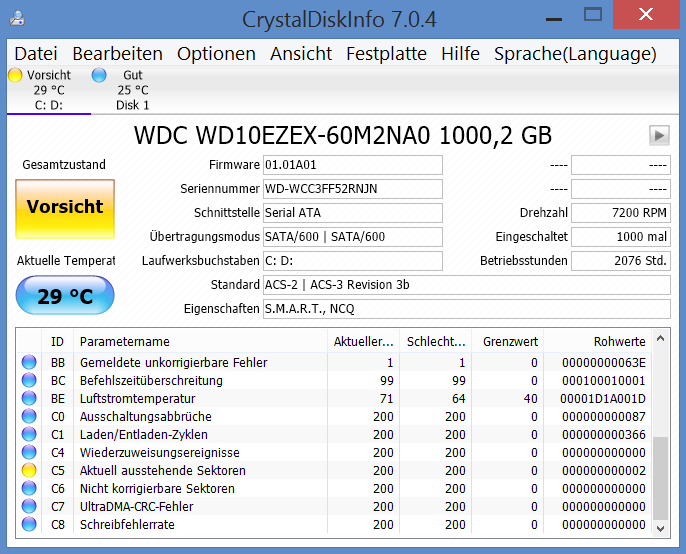This screenshot has width=686, height=554.
Task: Click the scroll up arrow in SMART list
Action: [x=661, y=339]
